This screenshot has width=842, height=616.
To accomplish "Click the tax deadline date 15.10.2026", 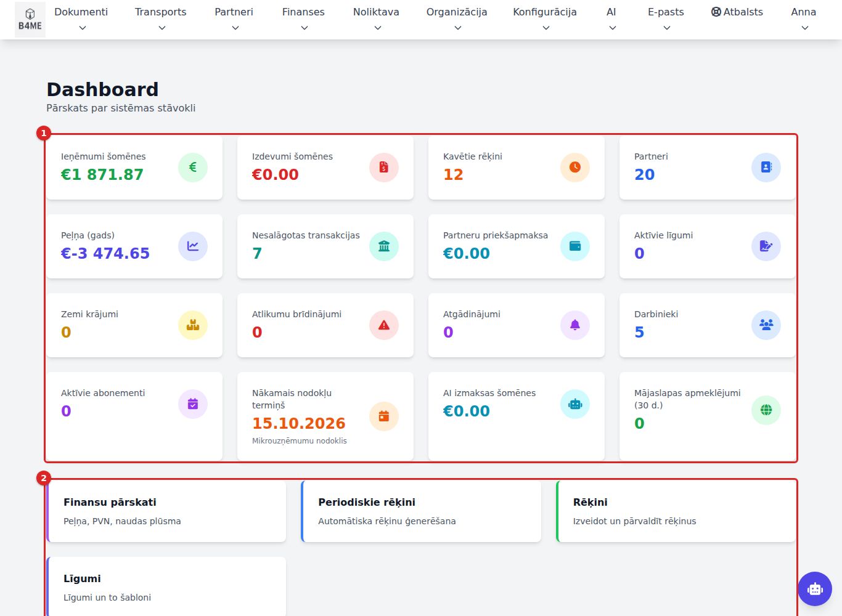I will [299, 424].
